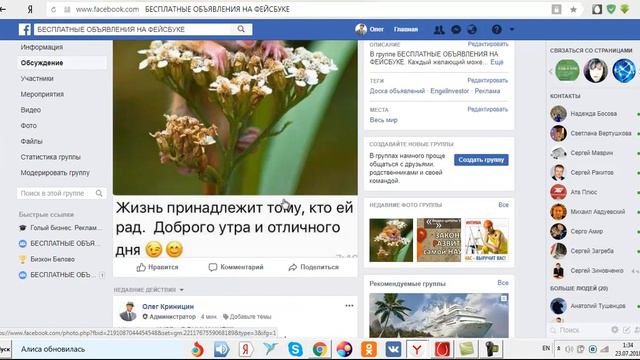
Task: View all recent group photos Все
Action: [503, 205]
